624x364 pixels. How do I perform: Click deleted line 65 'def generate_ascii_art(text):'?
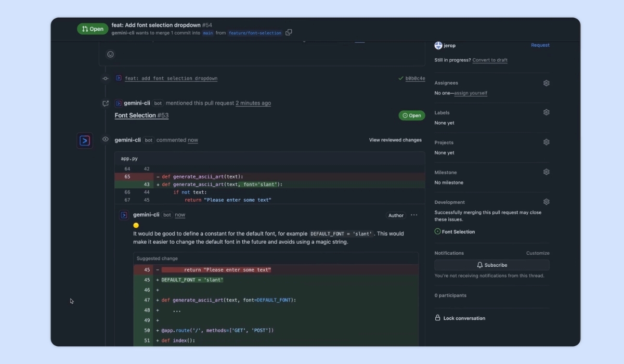click(270, 176)
